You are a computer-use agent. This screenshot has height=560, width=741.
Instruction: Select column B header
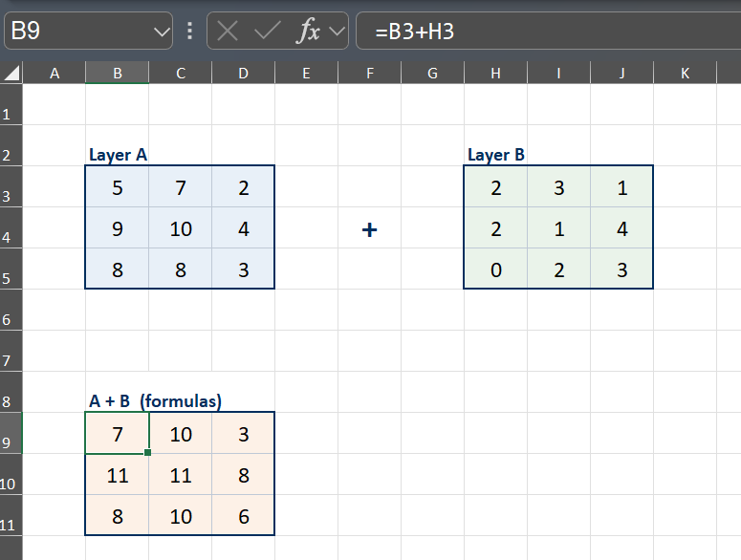coord(118,74)
